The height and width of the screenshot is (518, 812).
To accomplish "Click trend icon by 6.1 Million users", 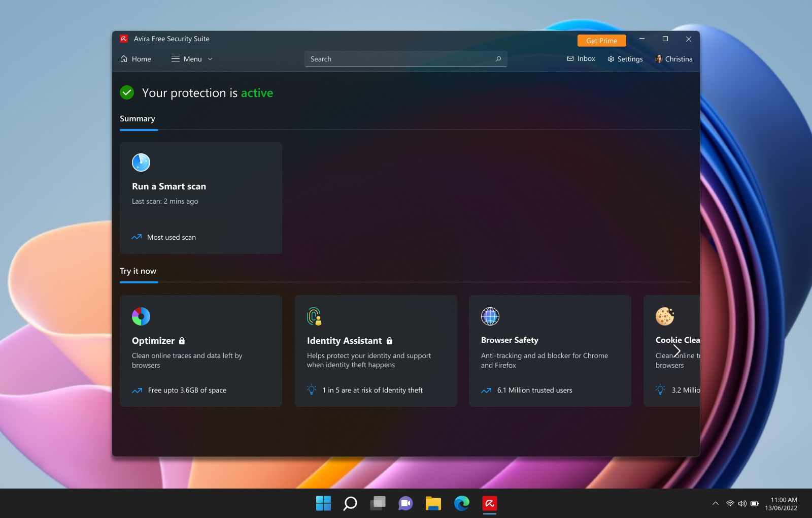I will coord(486,391).
